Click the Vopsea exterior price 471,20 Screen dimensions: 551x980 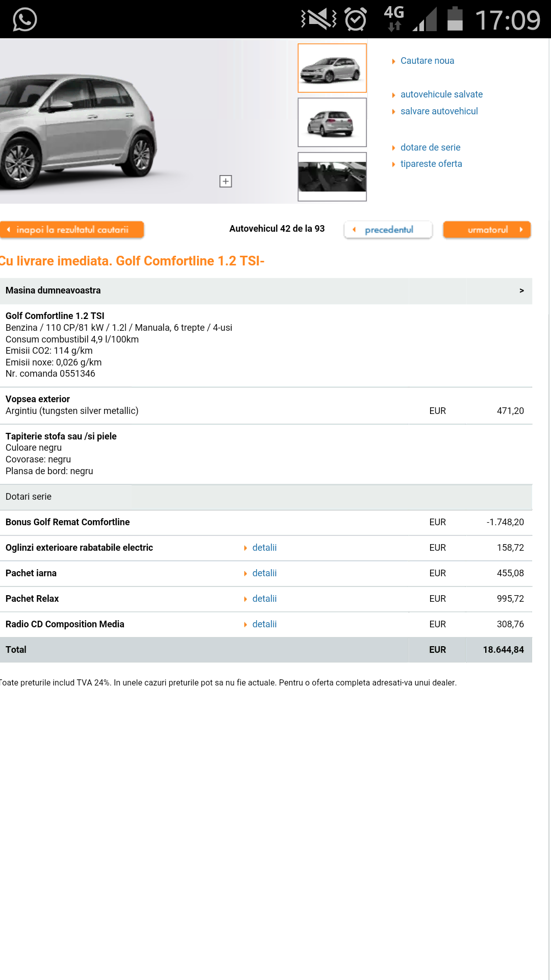(x=510, y=411)
